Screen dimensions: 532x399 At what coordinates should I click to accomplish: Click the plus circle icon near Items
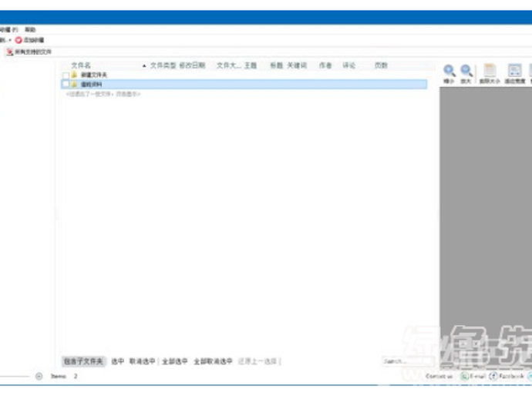click(39, 376)
